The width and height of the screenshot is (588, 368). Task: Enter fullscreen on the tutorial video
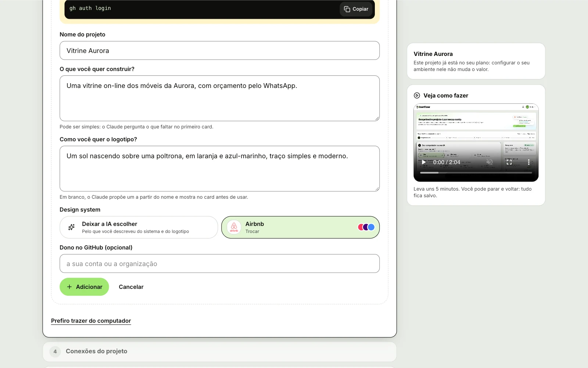point(509,162)
